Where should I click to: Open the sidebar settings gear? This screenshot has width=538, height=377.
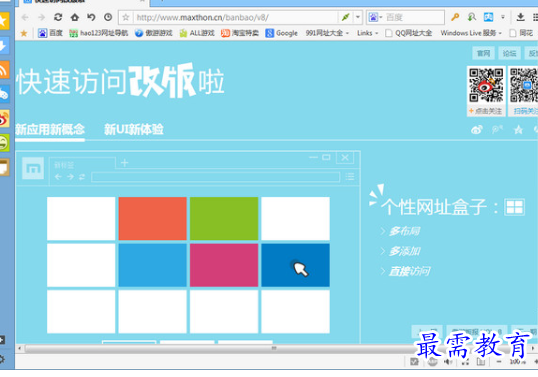pos(2,359)
